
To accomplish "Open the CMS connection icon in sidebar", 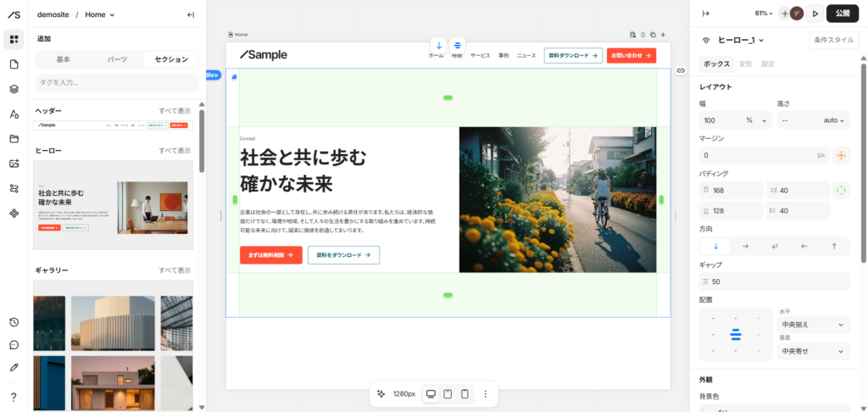I will click(x=14, y=188).
